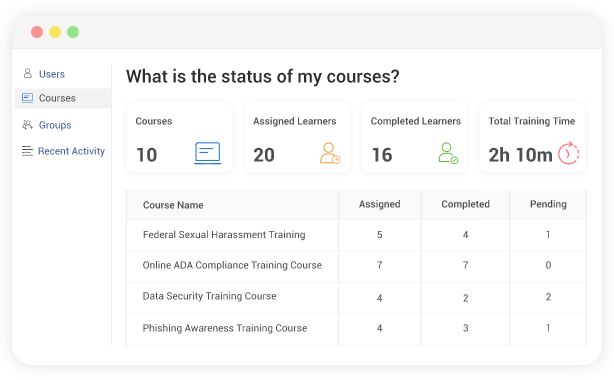Click the red clock icon in Training Time card
This screenshot has height=380, width=614.
(x=569, y=153)
